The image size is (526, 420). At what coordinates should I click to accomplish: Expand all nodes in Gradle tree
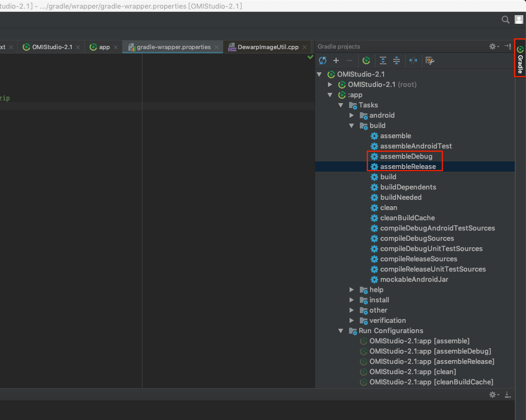382,61
